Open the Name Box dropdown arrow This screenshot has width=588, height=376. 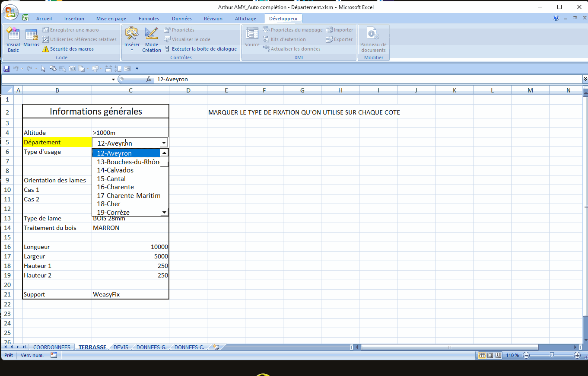(x=114, y=80)
